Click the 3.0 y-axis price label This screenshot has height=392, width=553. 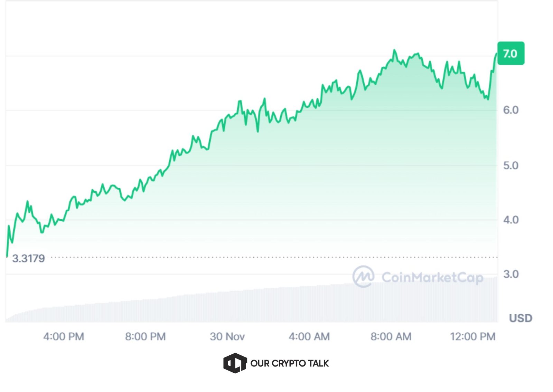click(x=510, y=274)
